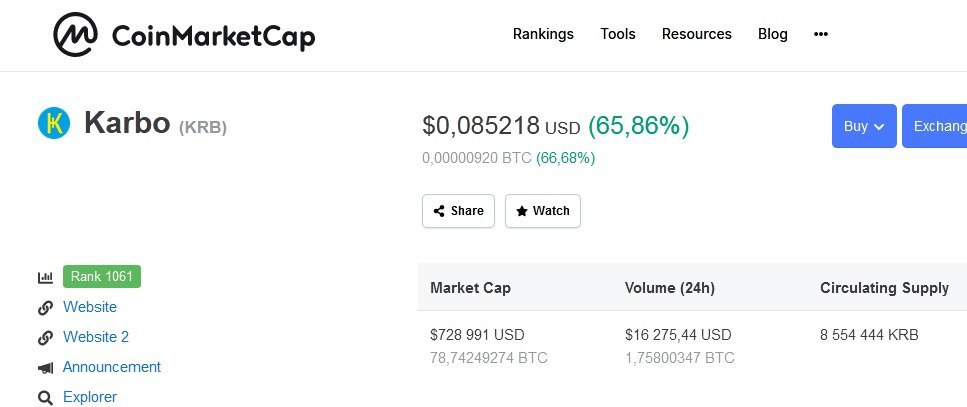The width and height of the screenshot is (967, 407).
Task: Click the megaphone icon beside Announcement
Action: coord(45,368)
